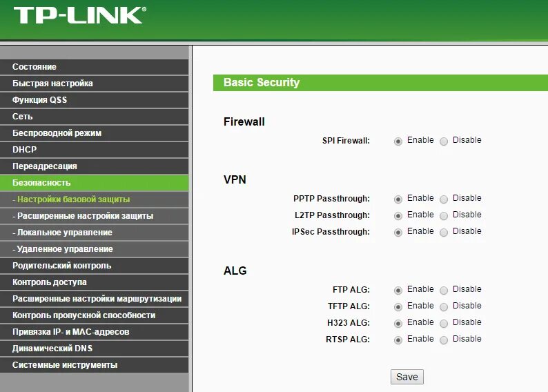This screenshot has width=548, height=392.
Task: Go to Быстрая настройка
Action: [x=52, y=84]
